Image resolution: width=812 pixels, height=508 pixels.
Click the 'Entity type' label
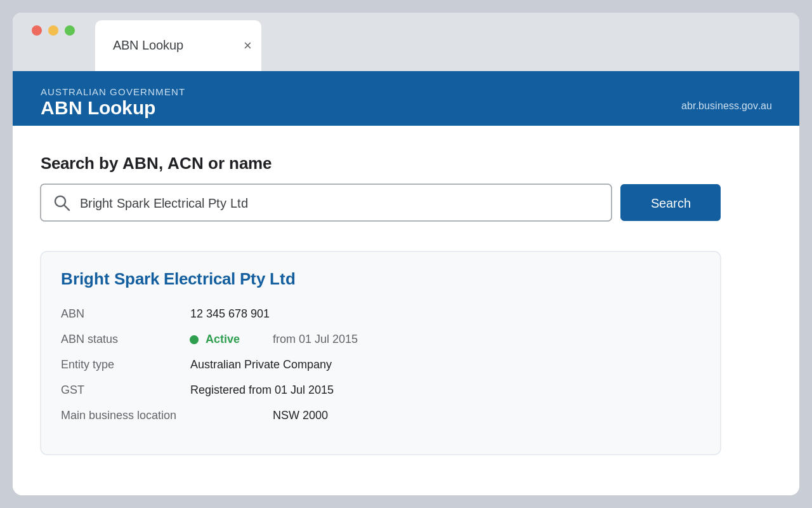[88, 364]
